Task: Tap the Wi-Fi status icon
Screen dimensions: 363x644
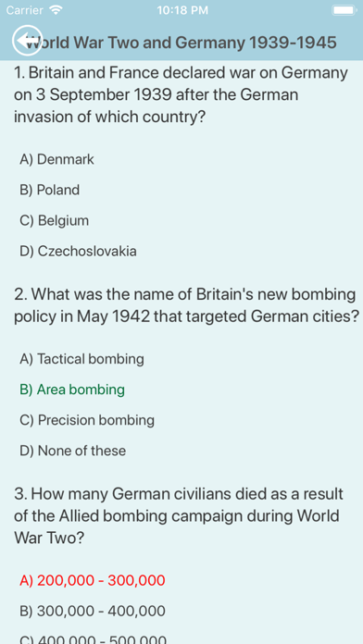Action: click(55, 9)
